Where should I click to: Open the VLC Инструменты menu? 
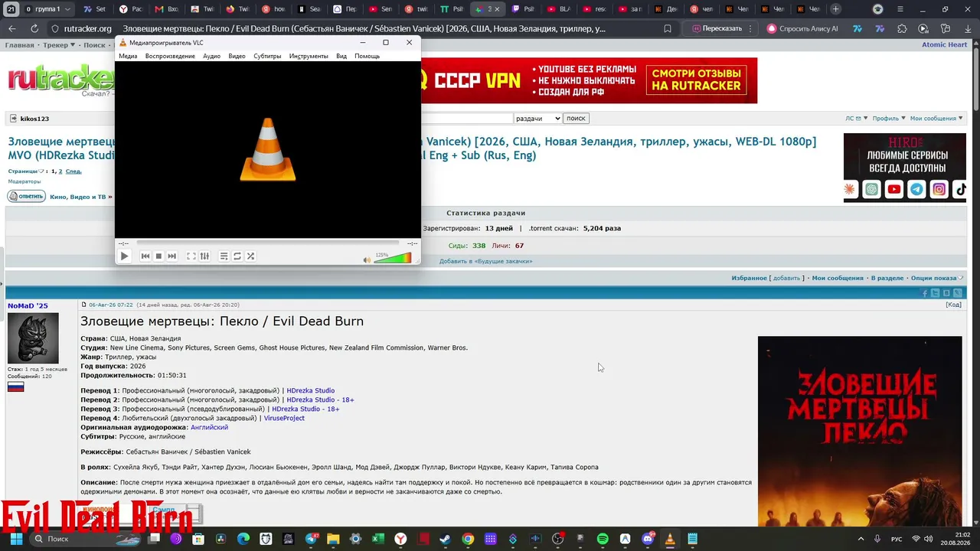309,56
